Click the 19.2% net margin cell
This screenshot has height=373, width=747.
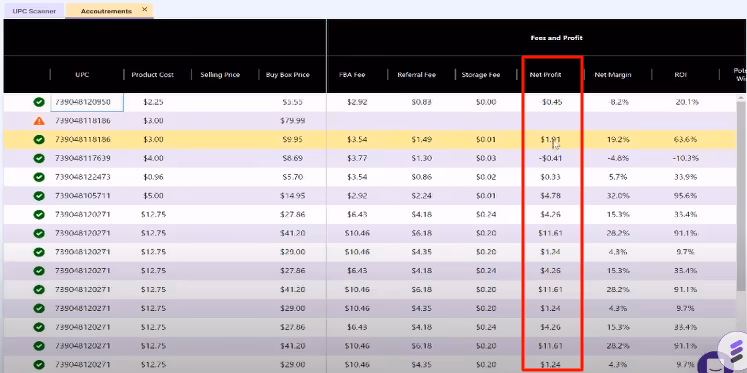[618, 140]
